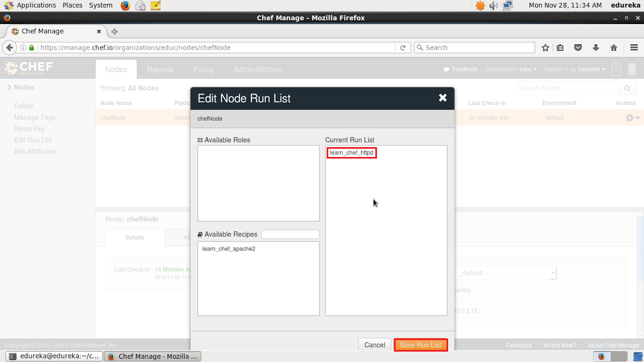Reload the Chef Manage page
Image resolution: width=644 pixels, height=362 pixels.
(x=403, y=48)
